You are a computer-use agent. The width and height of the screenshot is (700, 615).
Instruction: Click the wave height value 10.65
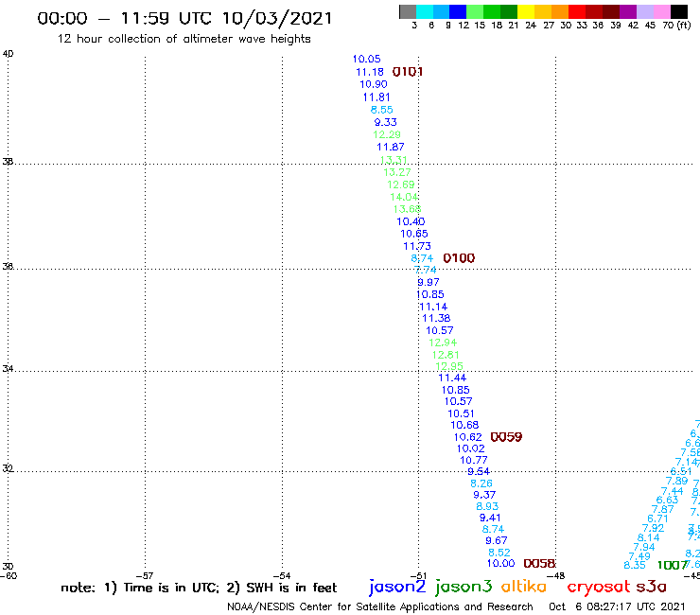click(414, 233)
